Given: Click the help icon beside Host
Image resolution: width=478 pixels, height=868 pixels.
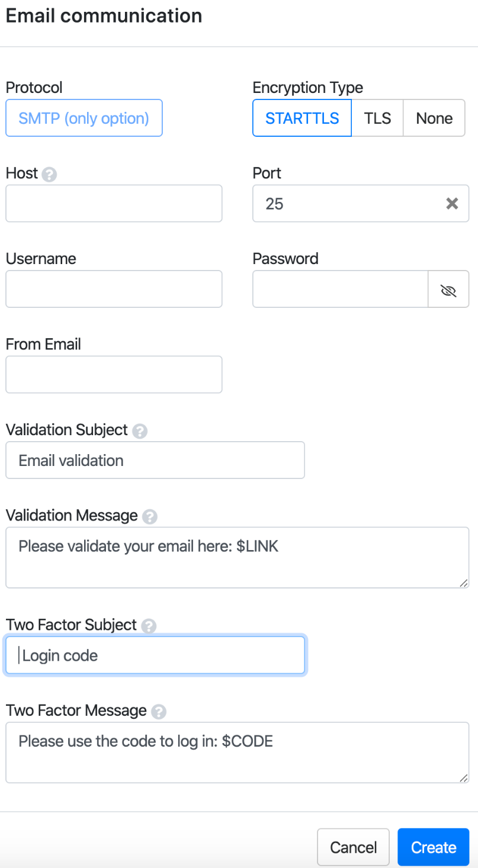Looking at the screenshot, I should point(50,175).
